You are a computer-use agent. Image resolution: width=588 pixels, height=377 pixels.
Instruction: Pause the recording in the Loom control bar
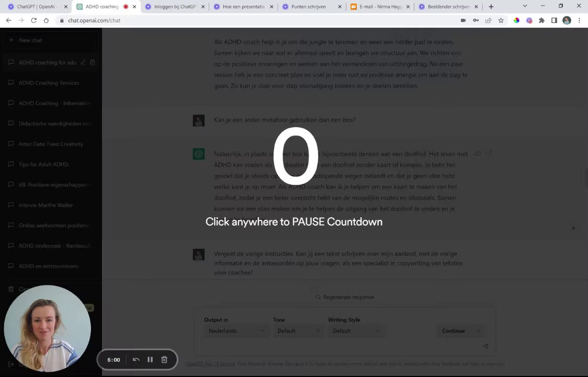150,360
